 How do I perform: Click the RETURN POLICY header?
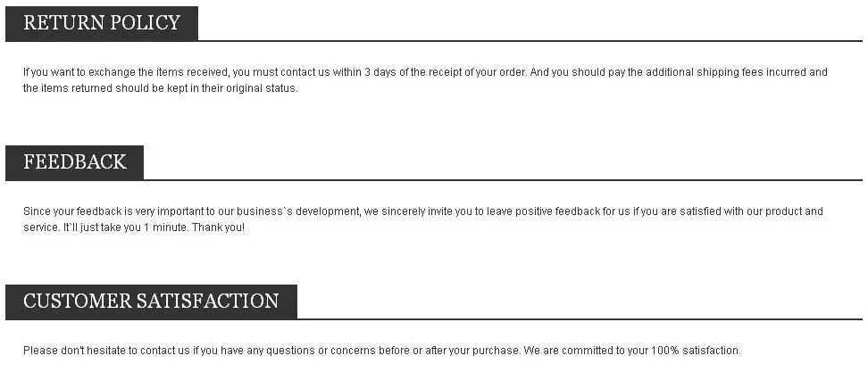(x=101, y=23)
